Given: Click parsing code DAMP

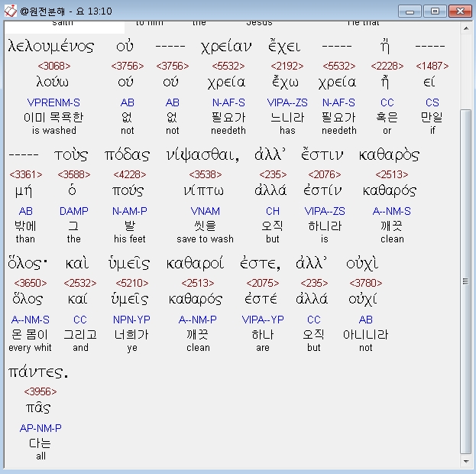Looking at the screenshot, I should tap(74, 211).
